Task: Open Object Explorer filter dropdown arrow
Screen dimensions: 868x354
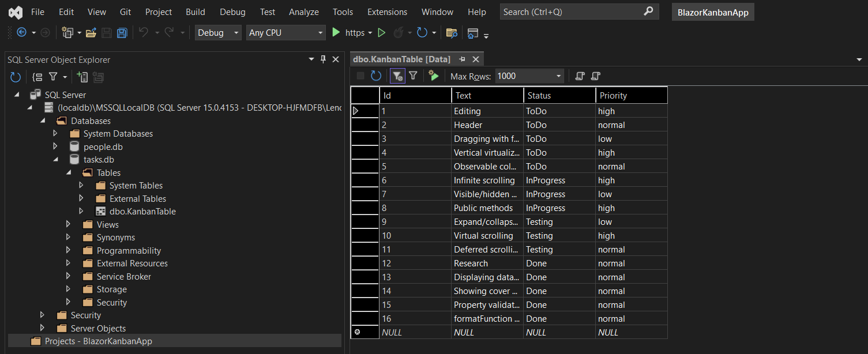Action: 65,77
